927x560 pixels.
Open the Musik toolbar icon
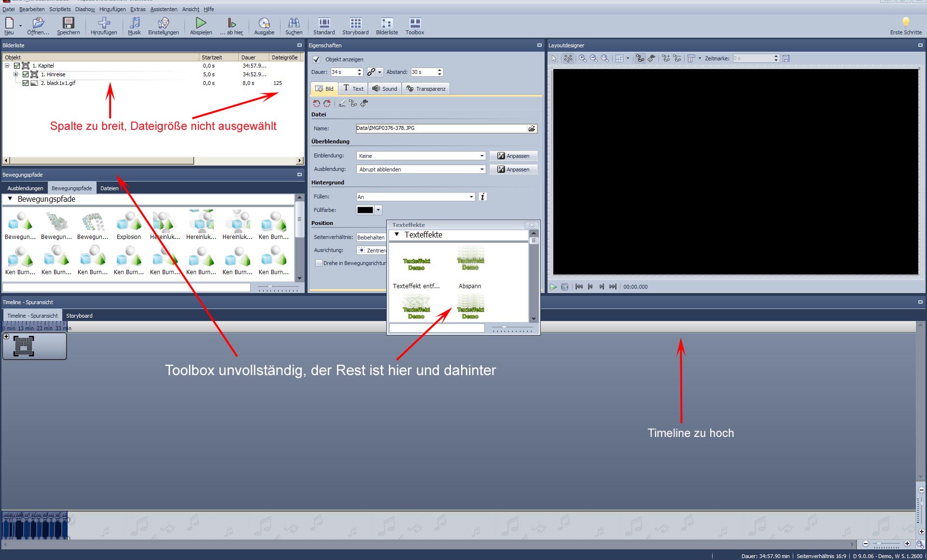pos(135,23)
